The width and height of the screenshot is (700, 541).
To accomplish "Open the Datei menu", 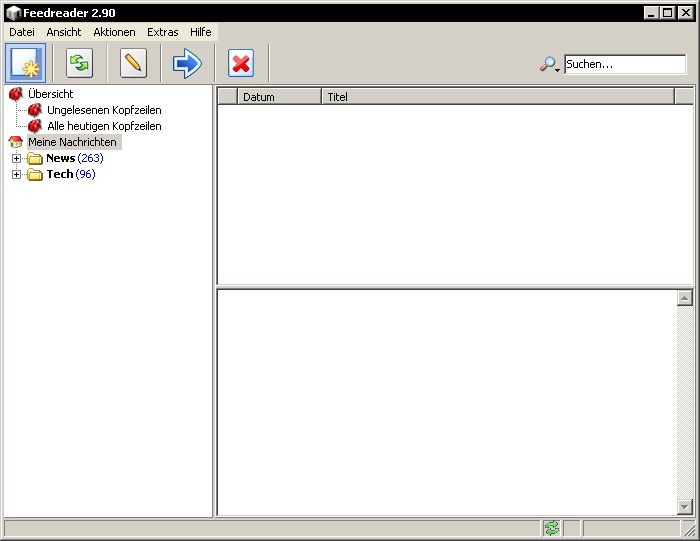I will (22, 32).
